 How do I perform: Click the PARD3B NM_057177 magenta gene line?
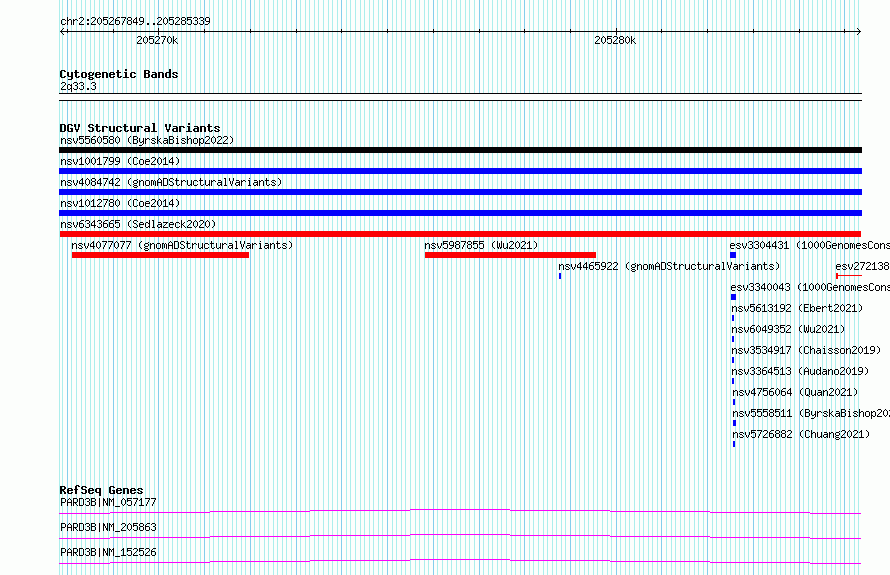(x=460, y=511)
